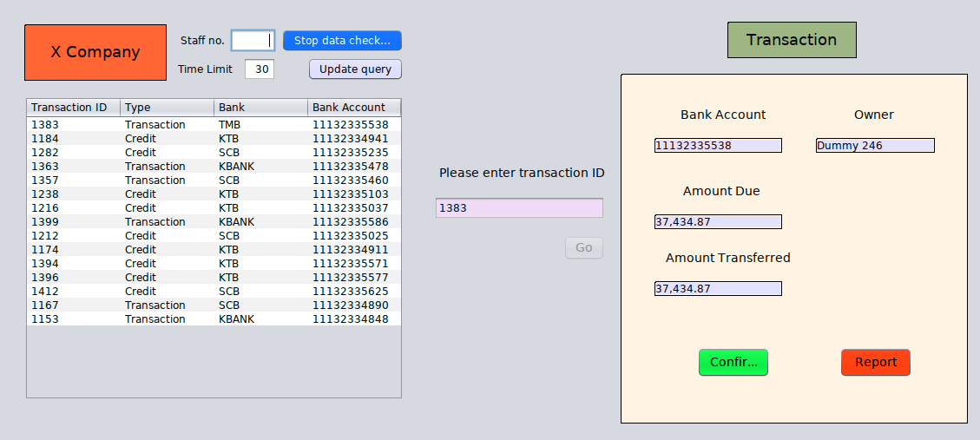Click bank account 11132334941 cell

354,139
